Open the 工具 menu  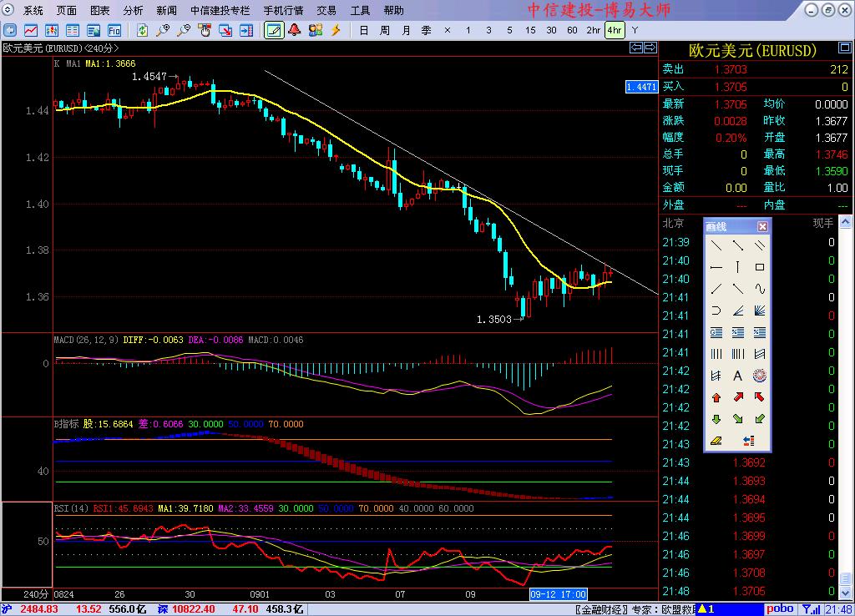360,11
